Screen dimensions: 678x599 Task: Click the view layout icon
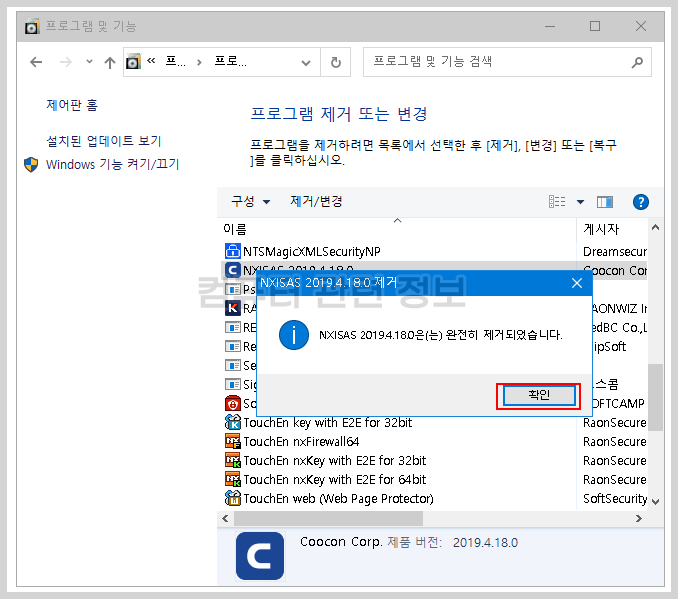[557, 202]
